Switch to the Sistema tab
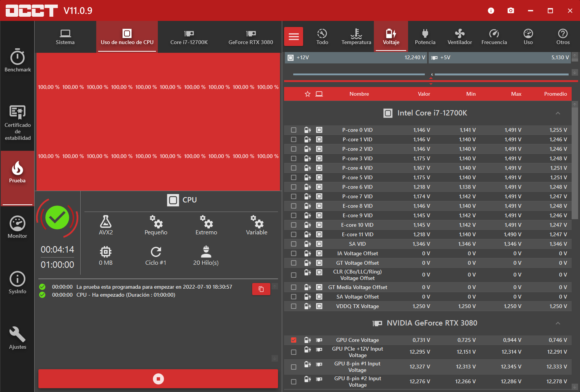This screenshot has height=392, width=580. coord(65,36)
